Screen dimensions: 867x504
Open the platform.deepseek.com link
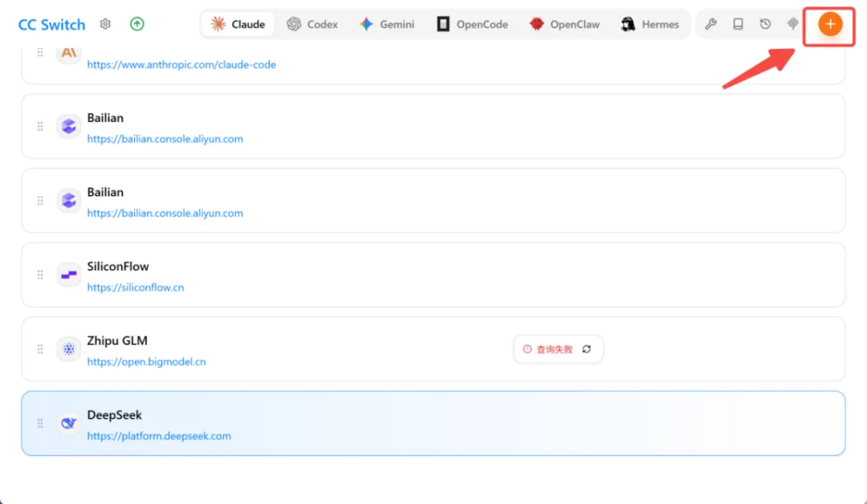(159, 436)
